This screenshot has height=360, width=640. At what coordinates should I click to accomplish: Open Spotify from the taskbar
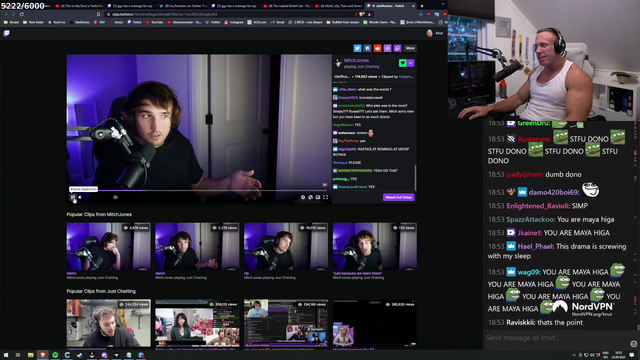coord(55,355)
